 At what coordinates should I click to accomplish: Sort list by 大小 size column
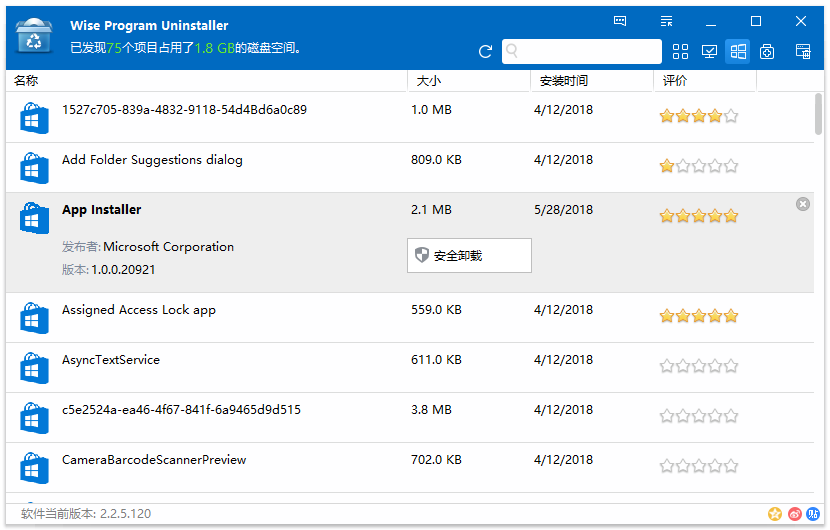pyautogui.click(x=468, y=81)
